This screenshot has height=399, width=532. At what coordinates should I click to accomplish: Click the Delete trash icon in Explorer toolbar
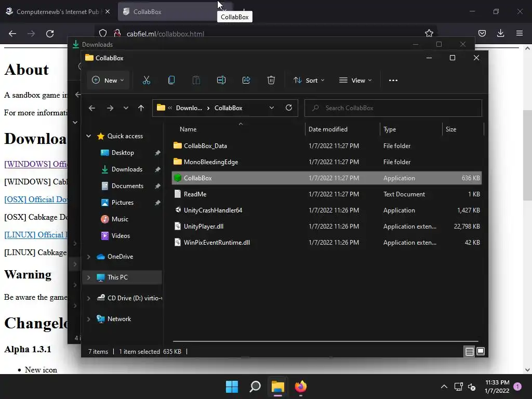[x=271, y=81]
